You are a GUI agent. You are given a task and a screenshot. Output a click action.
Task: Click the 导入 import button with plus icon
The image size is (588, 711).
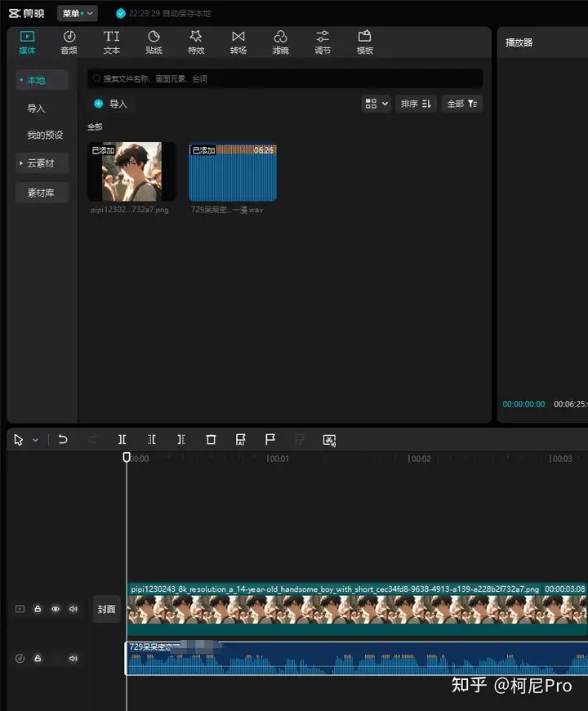pyautogui.click(x=111, y=104)
